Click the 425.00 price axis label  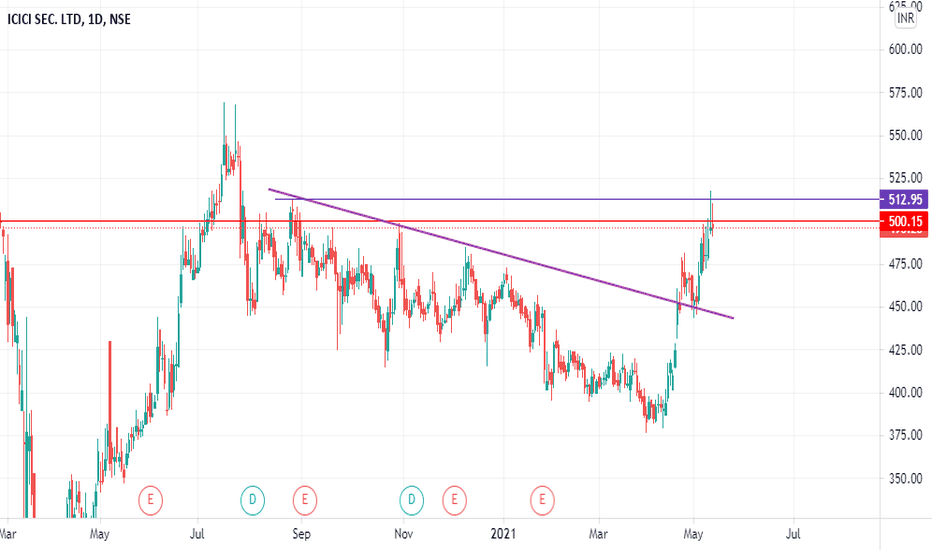(x=905, y=350)
